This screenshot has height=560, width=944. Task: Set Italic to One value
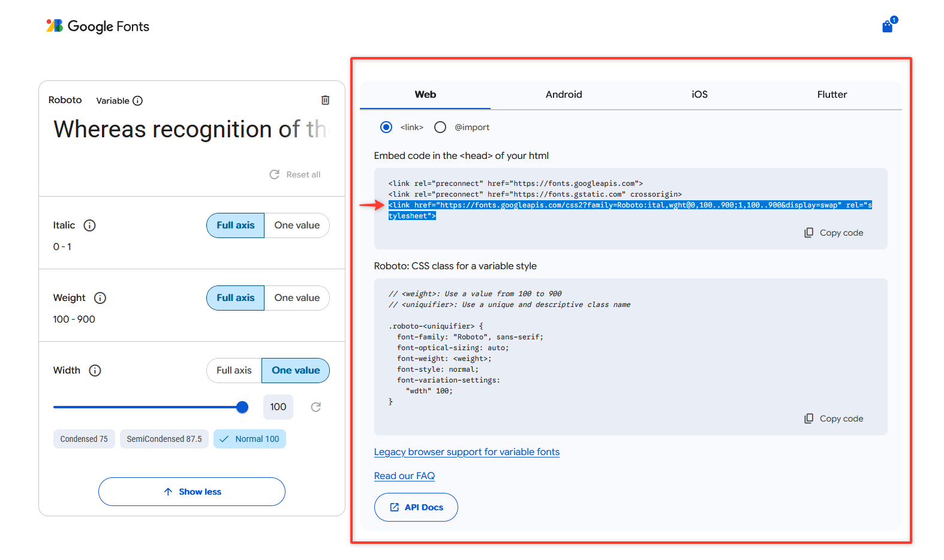[x=297, y=225]
